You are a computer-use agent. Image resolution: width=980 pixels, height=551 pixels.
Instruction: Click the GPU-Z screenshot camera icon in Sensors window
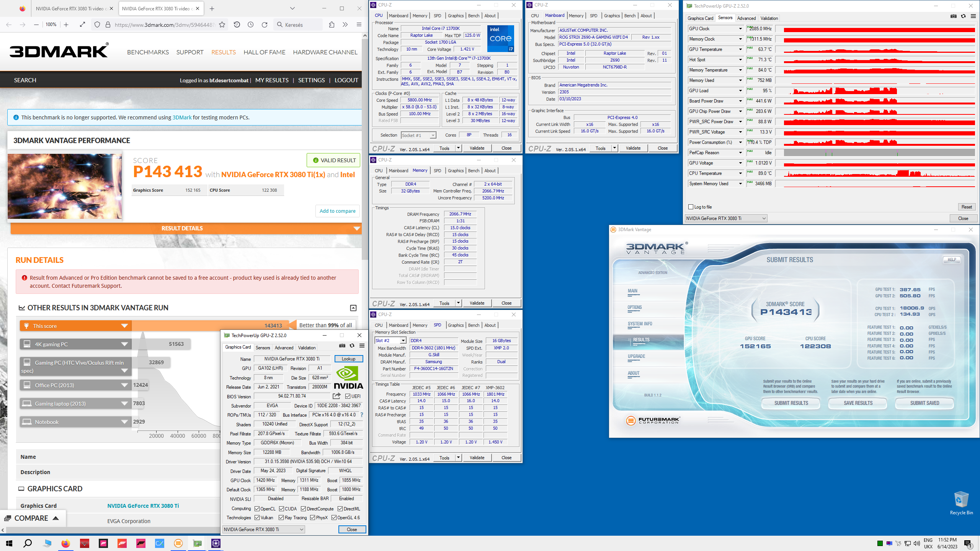pyautogui.click(x=953, y=16)
